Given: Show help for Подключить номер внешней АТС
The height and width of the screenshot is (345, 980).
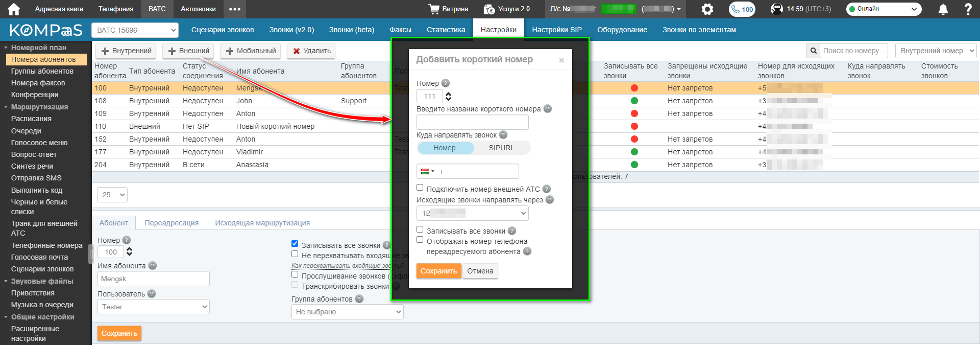Looking at the screenshot, I should (547, 189).
